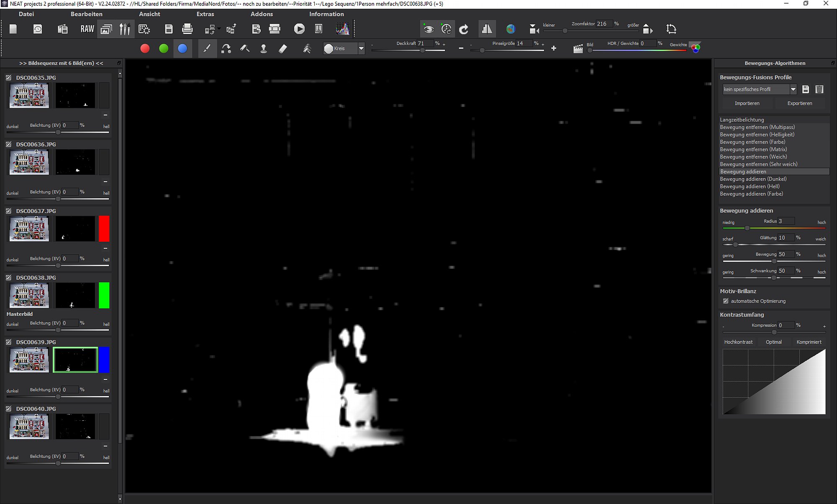Select the eraser tool
The height and width of the screenshot is (504, 837).
(x=283, y=49)
